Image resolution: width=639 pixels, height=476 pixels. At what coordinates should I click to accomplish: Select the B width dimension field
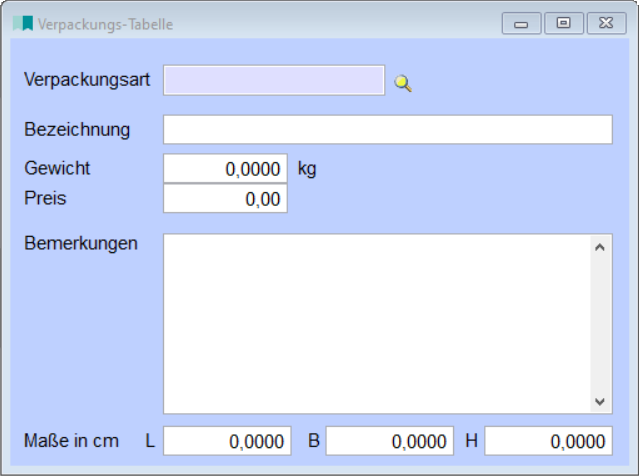click(389, 440)
